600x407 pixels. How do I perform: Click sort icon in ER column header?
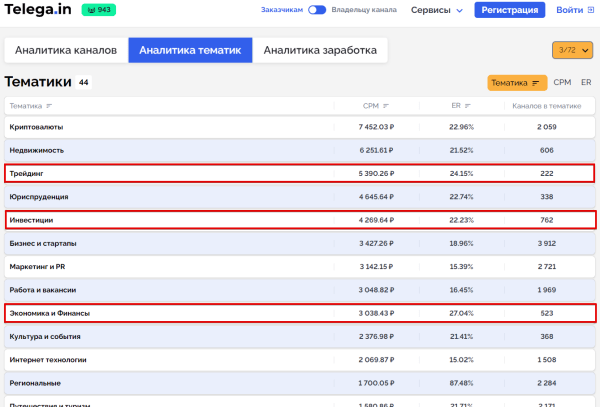tap(469, 105)
